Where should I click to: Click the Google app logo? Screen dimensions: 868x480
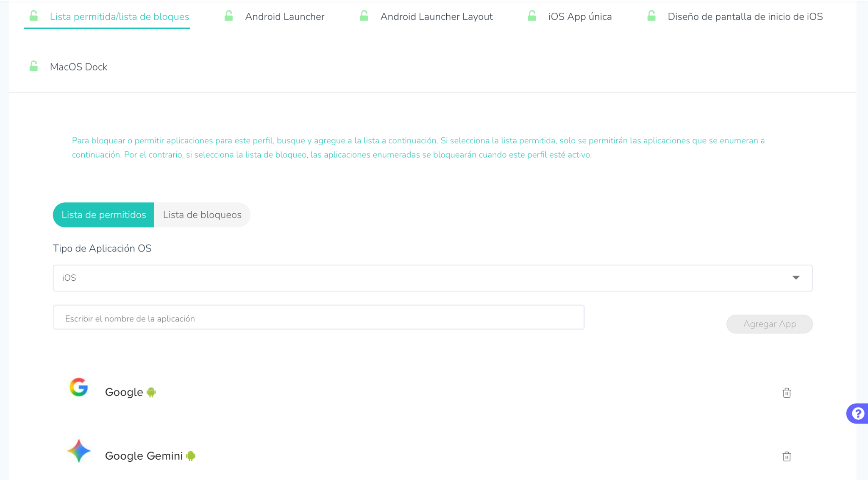(79, 387)
